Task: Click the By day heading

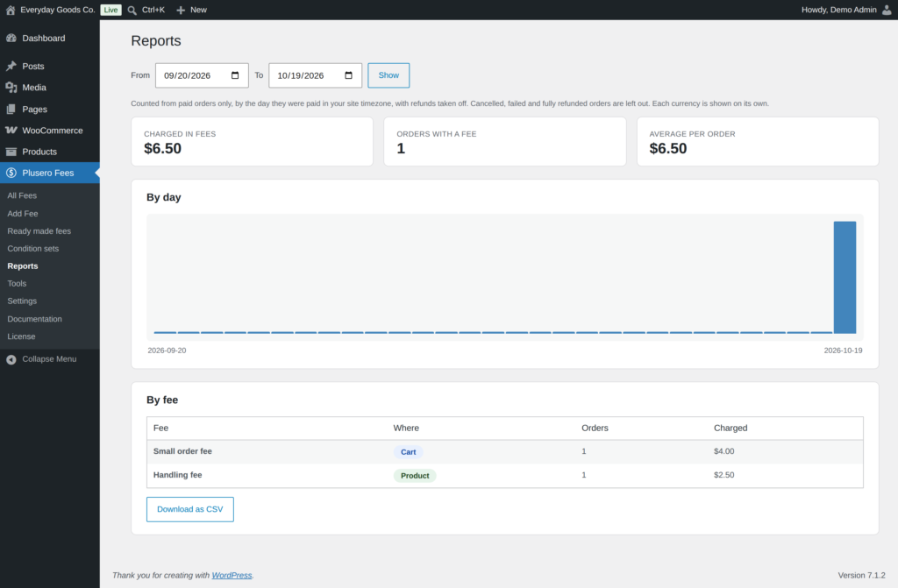Action: coord(164,197)
